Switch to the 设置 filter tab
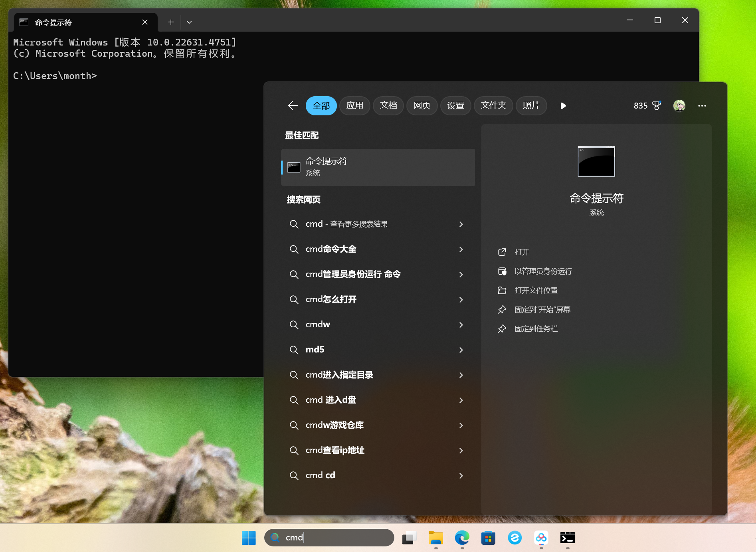The image size is (756, 552). 456,106
